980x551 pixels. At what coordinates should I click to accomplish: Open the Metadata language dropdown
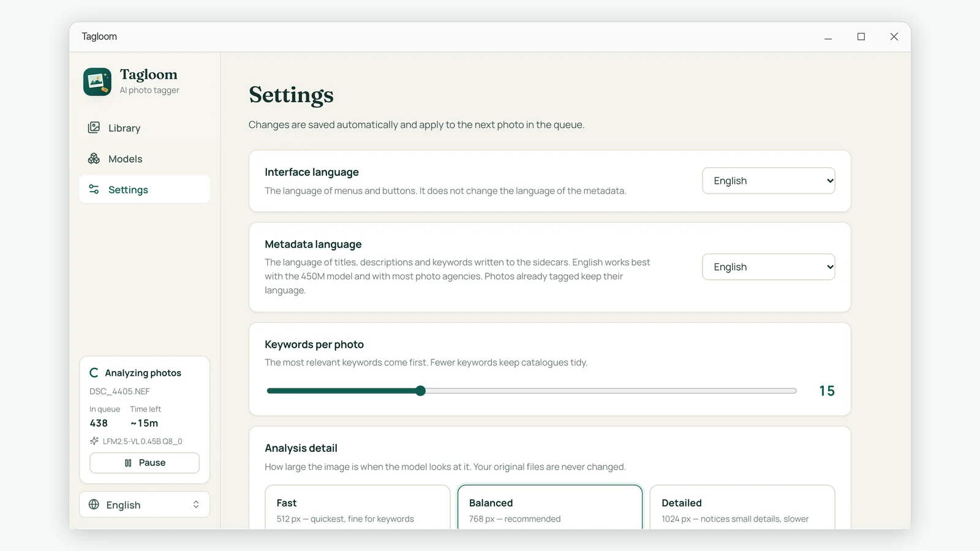click(769, 267)
